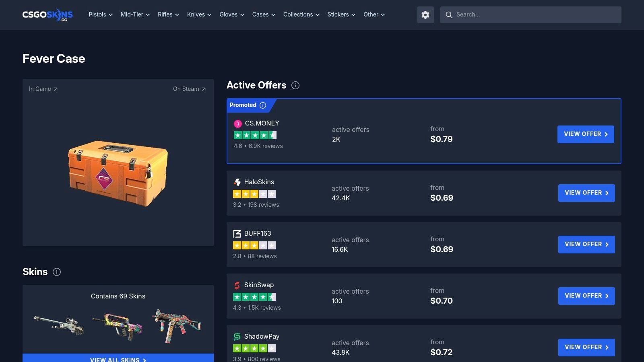Image resolution: width=644 pixels, height=362 pixels.
Task: Click the HaloSkins lightning icon
Action: [x=237, y=182]
